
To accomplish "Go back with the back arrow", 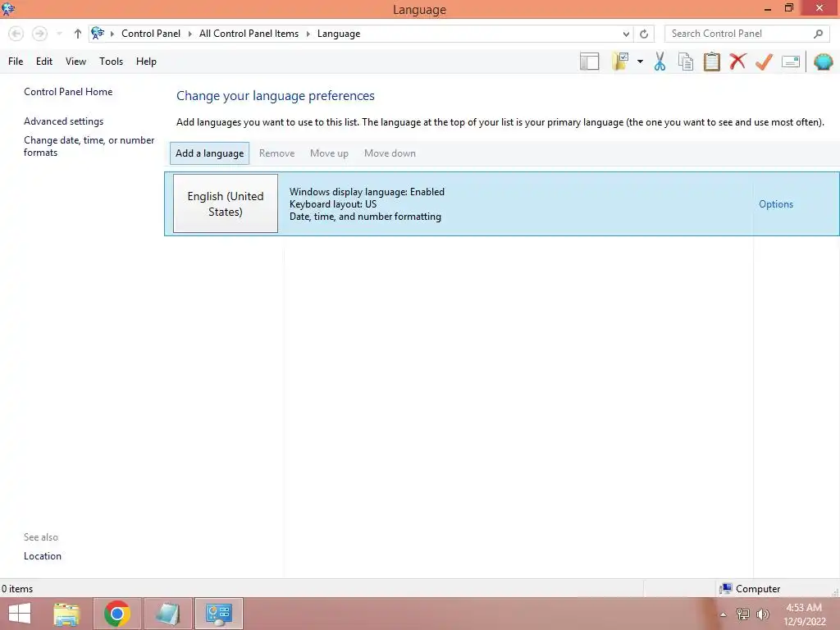I will click(16, 34).
